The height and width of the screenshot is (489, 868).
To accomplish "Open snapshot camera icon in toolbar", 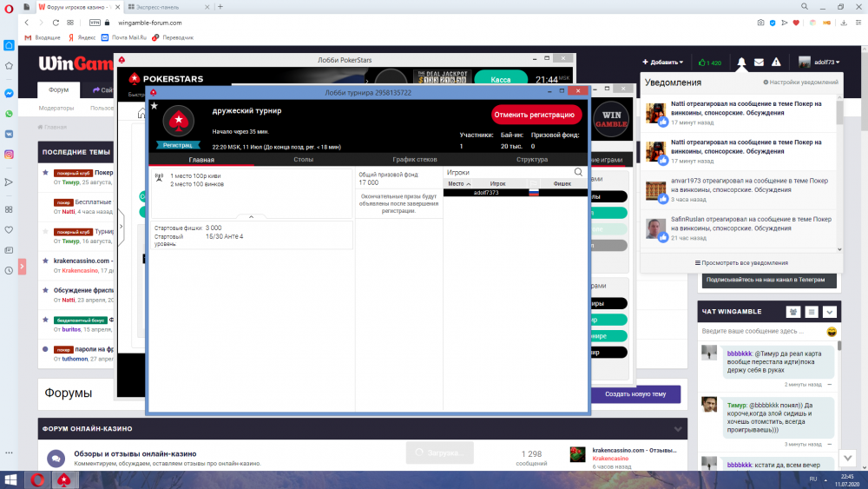I will 760,23.
